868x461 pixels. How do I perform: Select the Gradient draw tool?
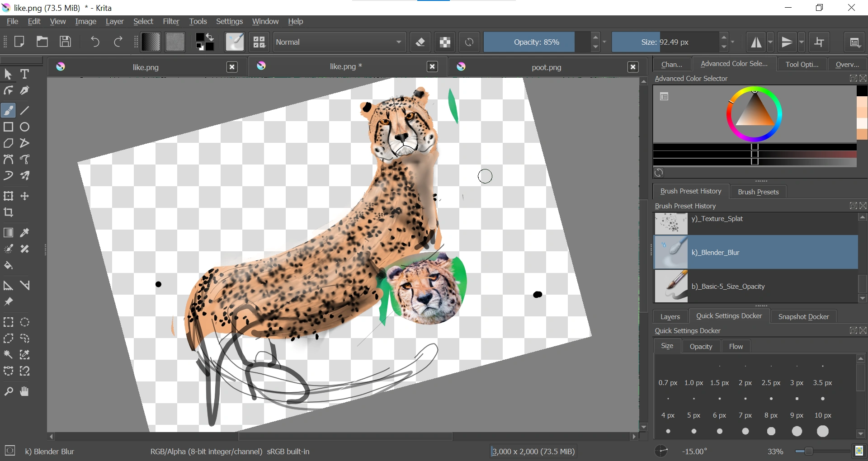click(9, 233)
